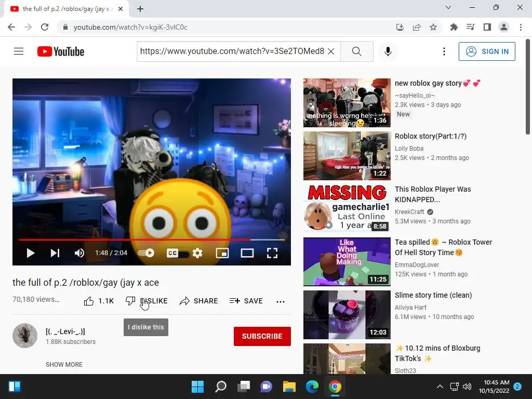Click the address bar URL
532x399 pixels.
[130, 27]
